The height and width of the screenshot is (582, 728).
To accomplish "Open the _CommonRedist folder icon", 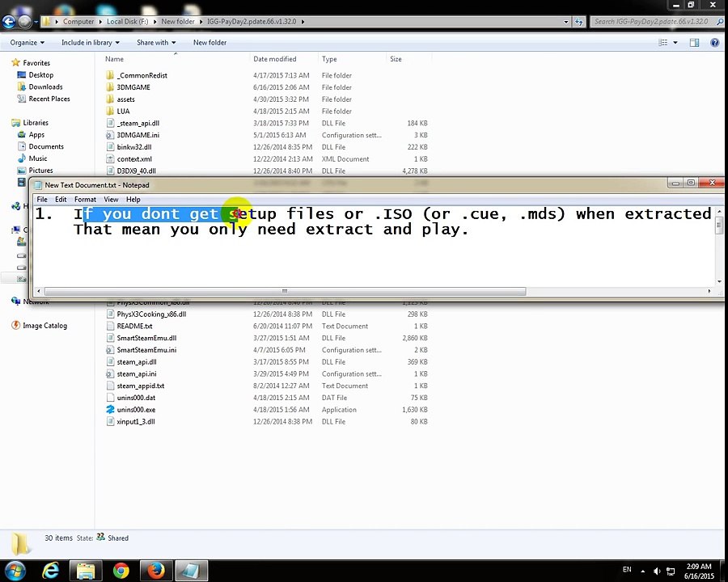I will pyautogui.click(x=110, y=75).
